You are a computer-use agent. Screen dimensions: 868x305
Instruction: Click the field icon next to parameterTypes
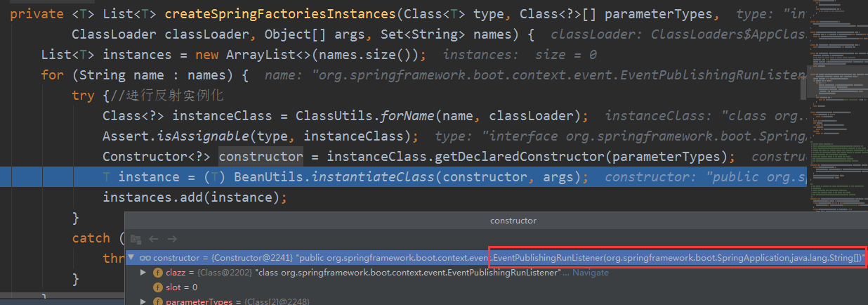pyautogui.click(x=159, y=301)
